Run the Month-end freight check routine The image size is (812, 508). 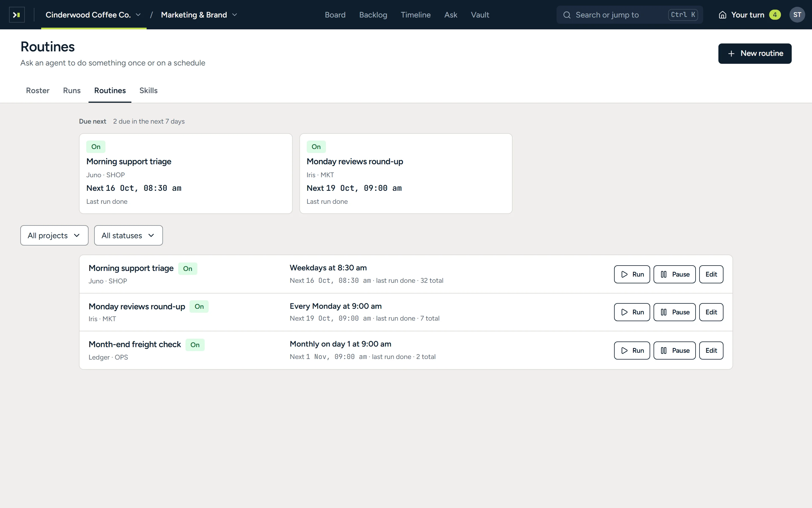632,351
